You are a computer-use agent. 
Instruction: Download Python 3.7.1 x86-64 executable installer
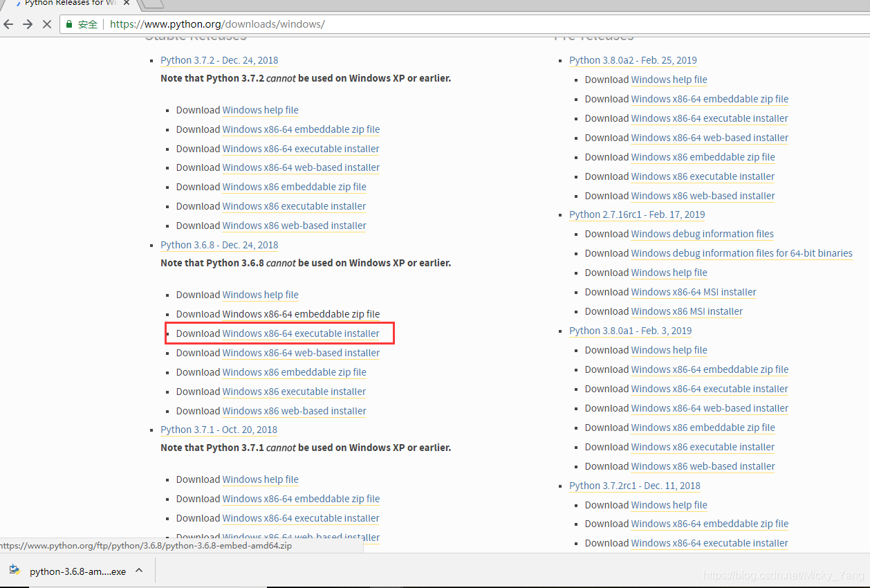click(x=301, y=518)
